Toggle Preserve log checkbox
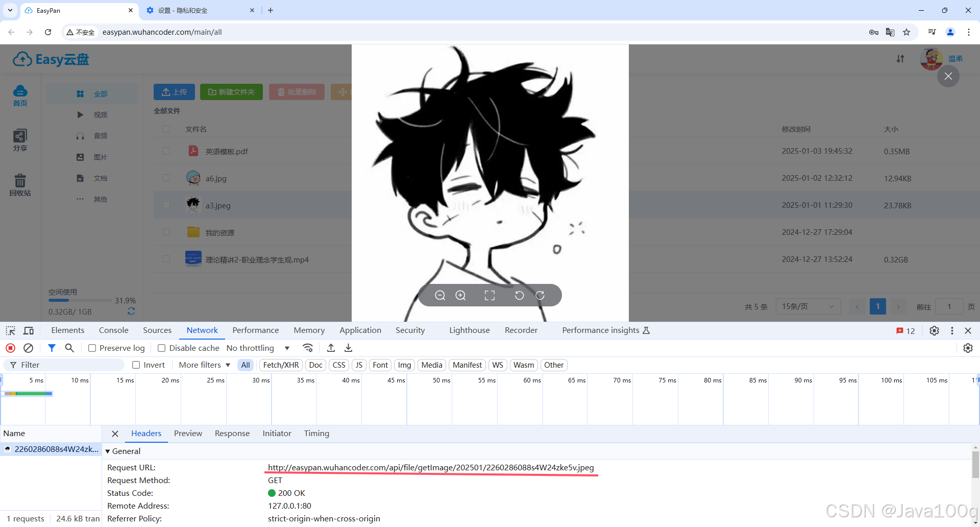Viewport: 980px width, 527px height. [x=92, y=348]
